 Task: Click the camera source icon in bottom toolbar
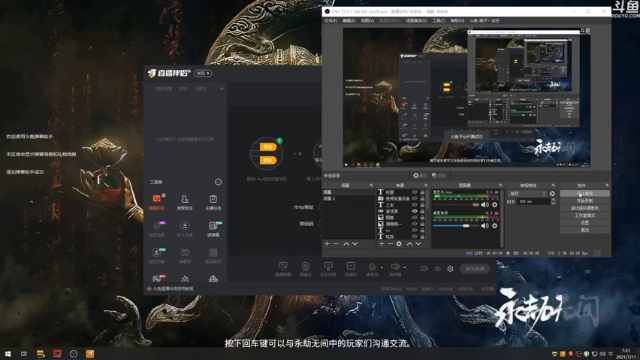[x=305, y=269]
